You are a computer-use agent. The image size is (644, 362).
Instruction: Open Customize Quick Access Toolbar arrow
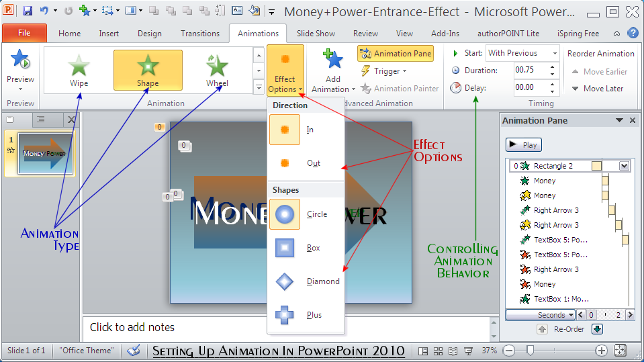(271, 11)
